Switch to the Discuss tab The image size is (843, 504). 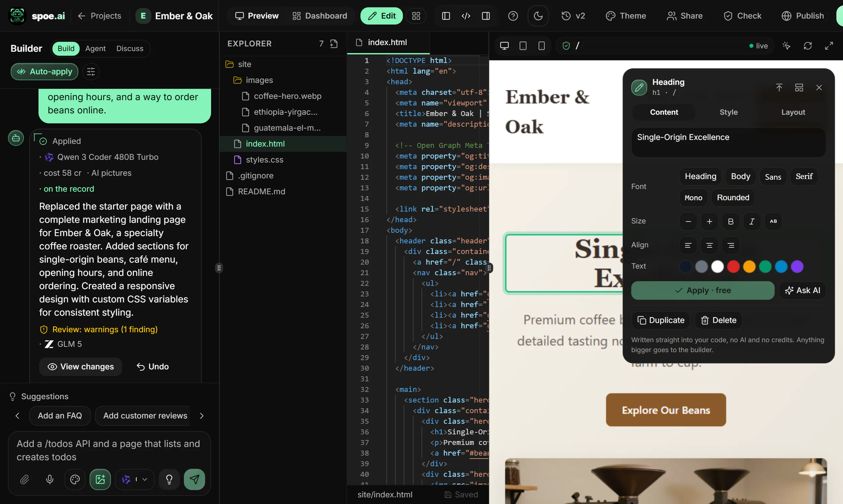point(130,48)
